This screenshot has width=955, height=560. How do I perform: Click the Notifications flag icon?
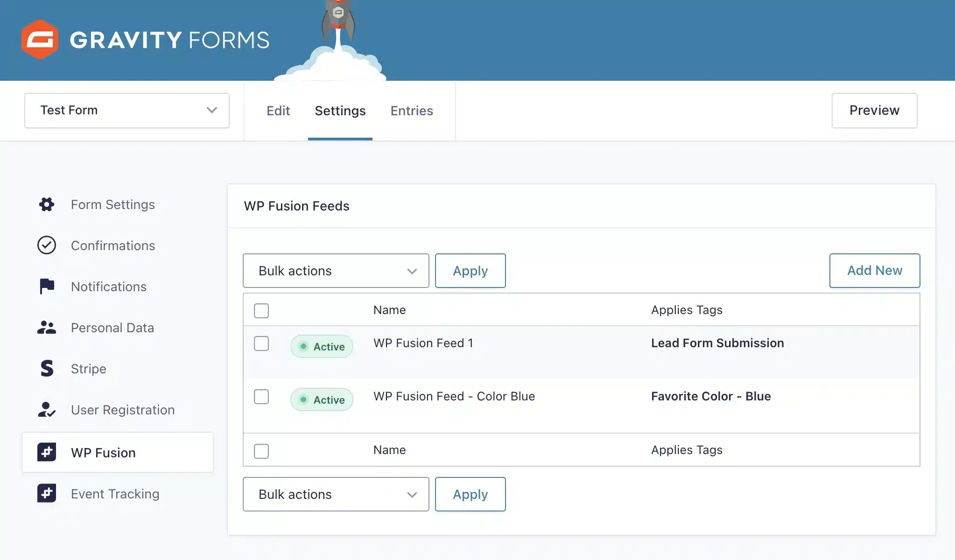[x=46, y=286]
